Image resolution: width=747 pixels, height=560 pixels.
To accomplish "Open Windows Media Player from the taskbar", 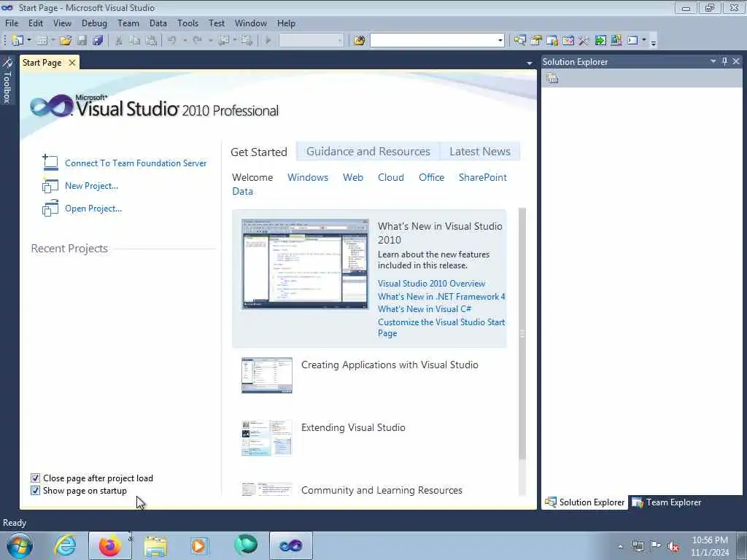I will [199, 545].
